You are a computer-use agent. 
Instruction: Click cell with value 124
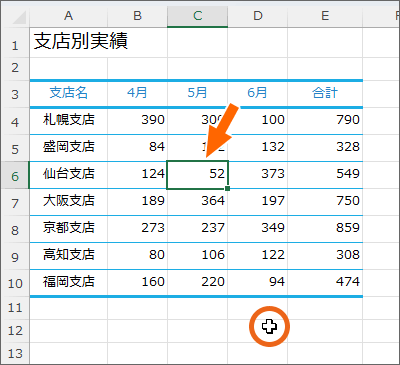tap(137, 175)
